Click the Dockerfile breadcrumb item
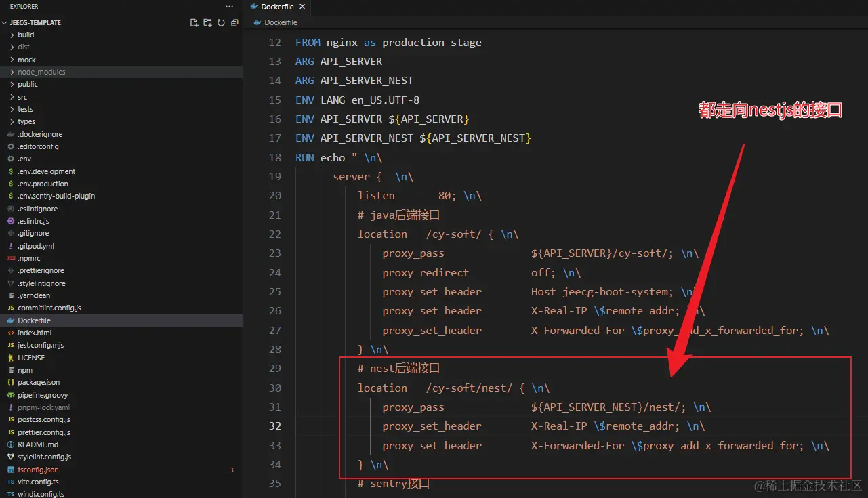This screenshot has height=498, width=868. point(276,22)
